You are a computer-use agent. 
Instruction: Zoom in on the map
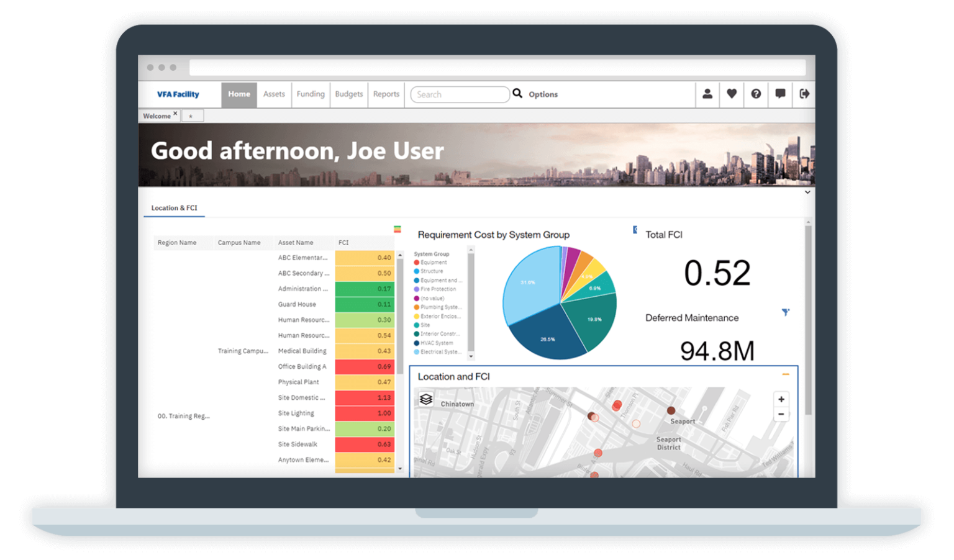click(781, 399)
